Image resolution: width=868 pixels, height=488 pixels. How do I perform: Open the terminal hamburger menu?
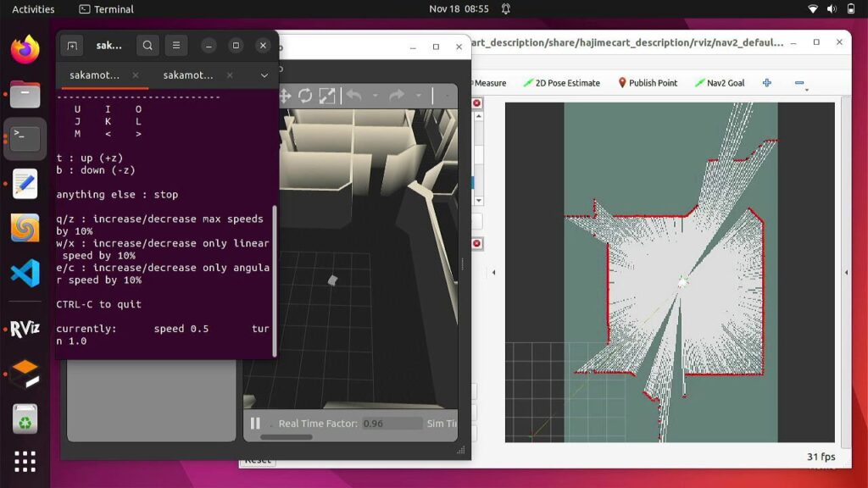175,46
